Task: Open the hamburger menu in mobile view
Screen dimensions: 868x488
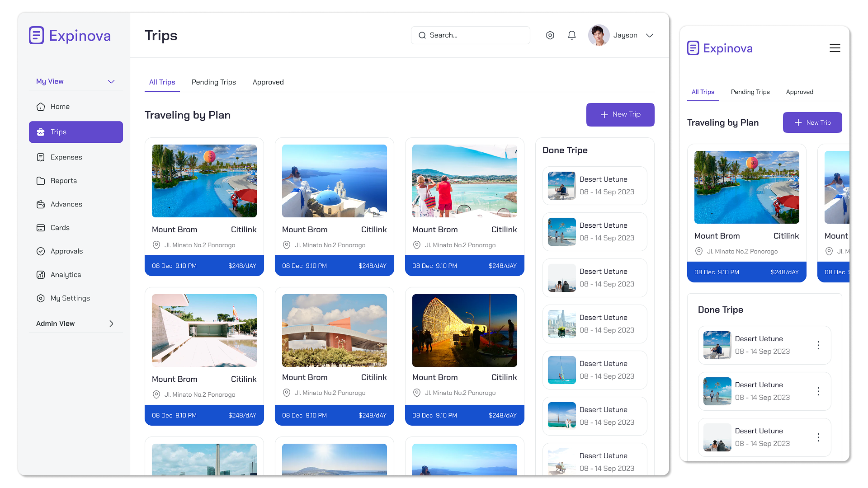Action: (835, 48)
